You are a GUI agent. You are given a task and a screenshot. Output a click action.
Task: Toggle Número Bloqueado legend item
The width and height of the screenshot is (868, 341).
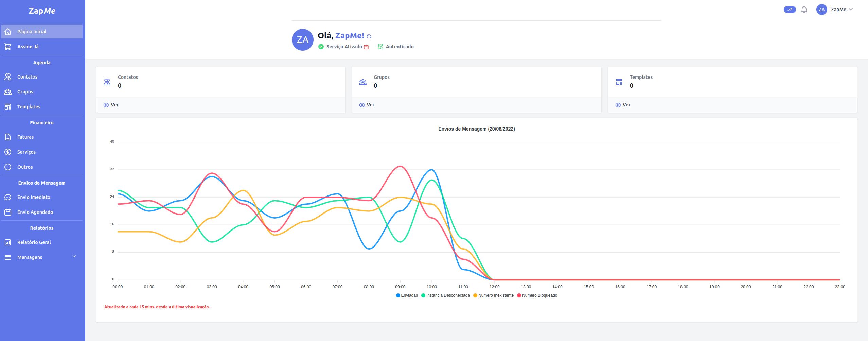coord(537,295)
